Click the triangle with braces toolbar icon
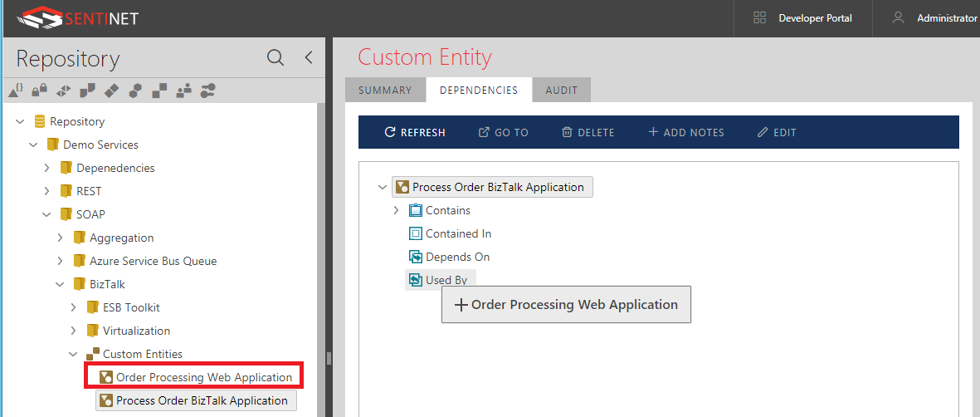The width and height of the screenshot is (980, 417). (x=16, y=91)
